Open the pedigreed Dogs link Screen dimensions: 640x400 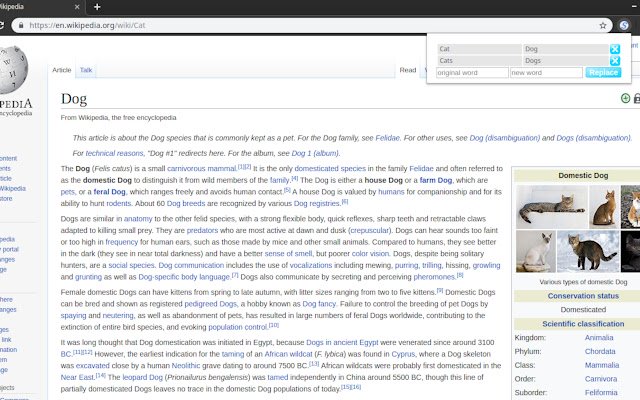(211, 304)
